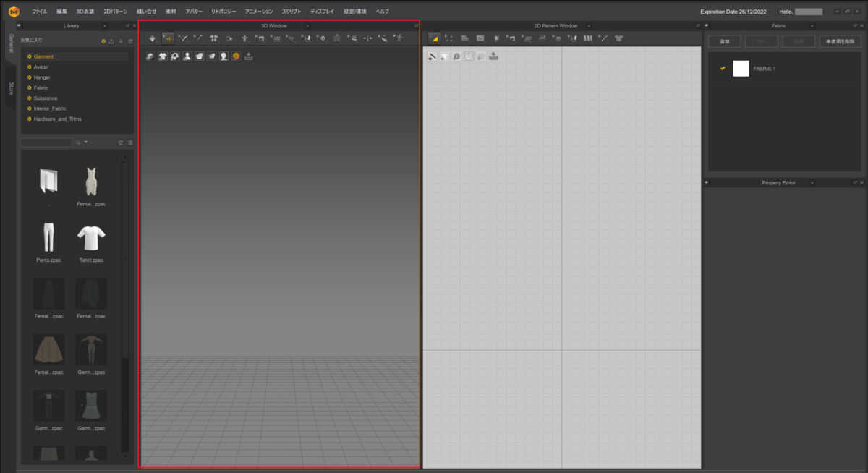Screen dimensions: 868x473
Task: Open the Library search filter dropdown arrow
Action: click(x=86, y=142)
